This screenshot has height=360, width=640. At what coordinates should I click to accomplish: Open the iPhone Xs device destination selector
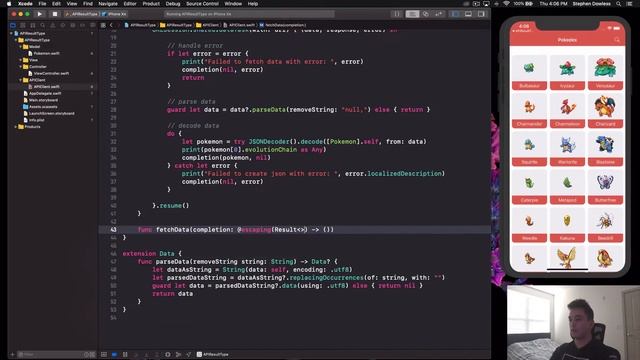pyautogui.click(x=114, y=14)
